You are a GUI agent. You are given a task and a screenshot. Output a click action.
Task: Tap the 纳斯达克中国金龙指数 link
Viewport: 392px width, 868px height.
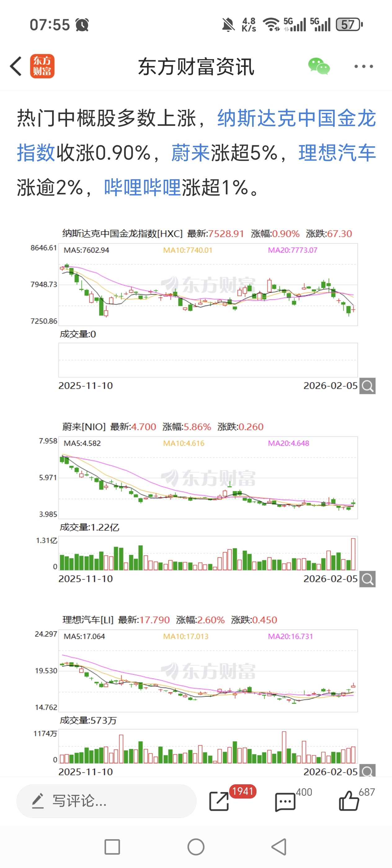pos(197,135)
